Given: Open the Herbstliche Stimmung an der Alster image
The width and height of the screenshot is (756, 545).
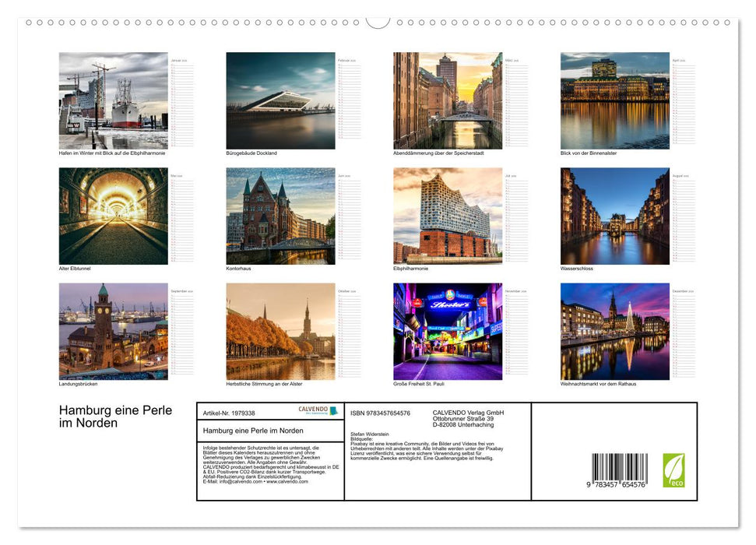Looking at the screenshot, I should [x=280, y=331].
